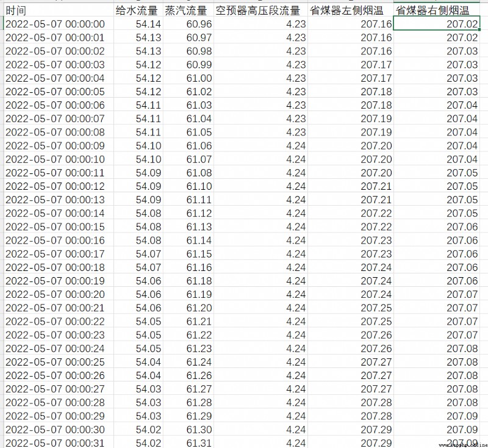The height and width of the screenshot is (448, 488).
Task: Click timestamp cell 2022-05-07 00:00:04
Action: pos(59,78)
